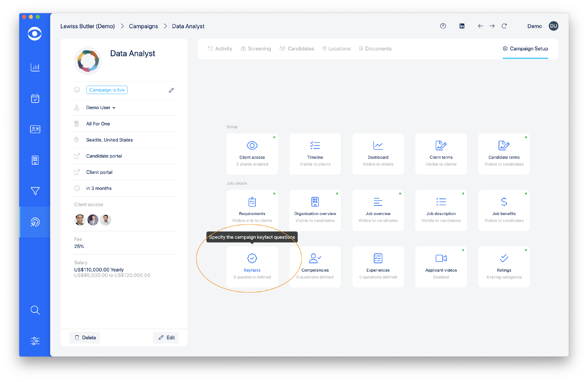Open the contacts card sidebar icon

point(35,129)
